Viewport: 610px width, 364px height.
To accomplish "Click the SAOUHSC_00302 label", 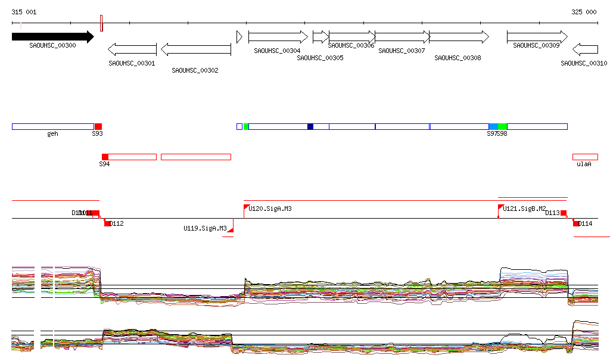I will [195, 70].
